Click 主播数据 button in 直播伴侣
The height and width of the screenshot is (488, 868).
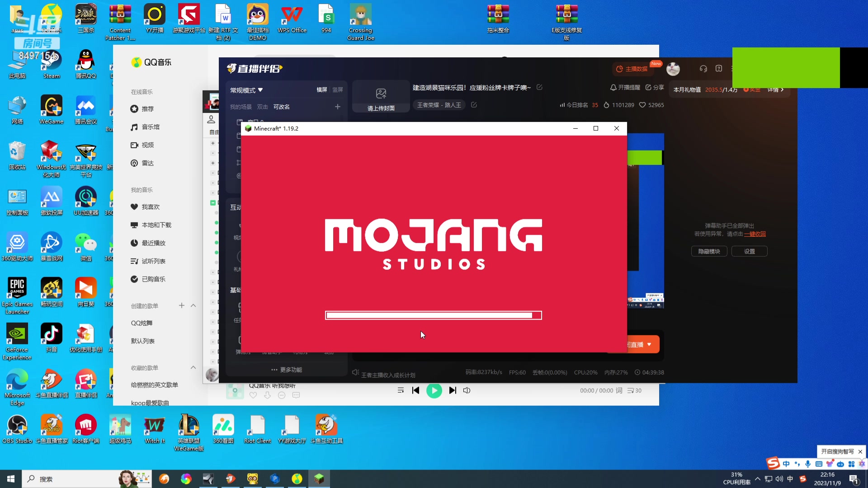point(632,69)
